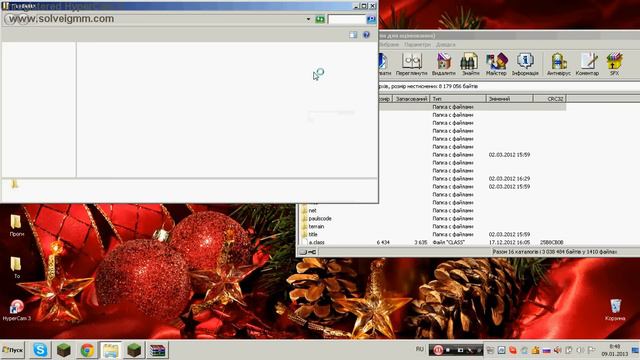Open the Корзина recycle bin icon
Image resolution: width=640 pixels, height=360 pixels.
pos(615,310)
